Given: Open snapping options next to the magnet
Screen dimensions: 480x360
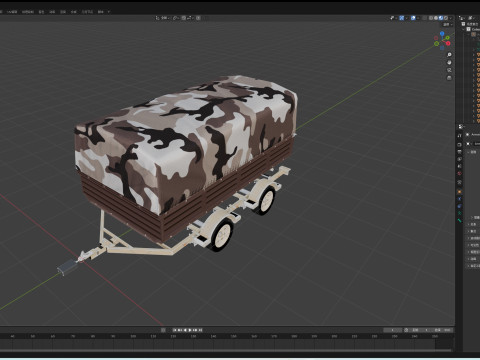Looking at the screenshot, I should click(190, 18).
